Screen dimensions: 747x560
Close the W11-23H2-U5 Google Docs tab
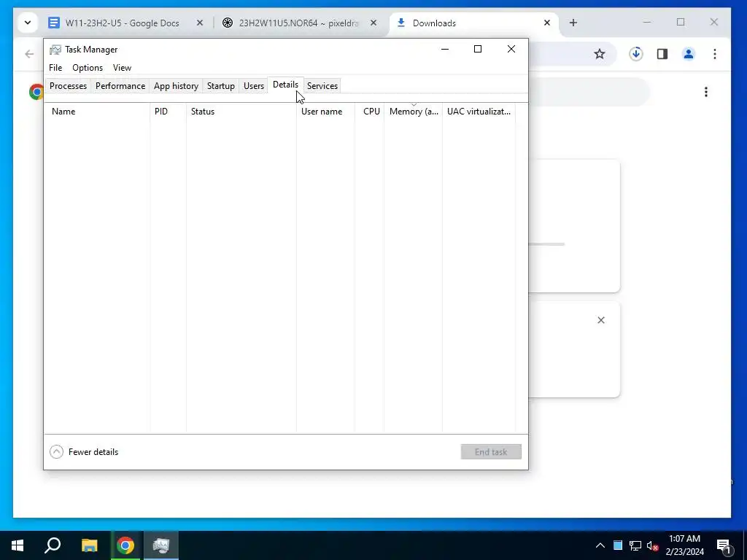point(200,23)
